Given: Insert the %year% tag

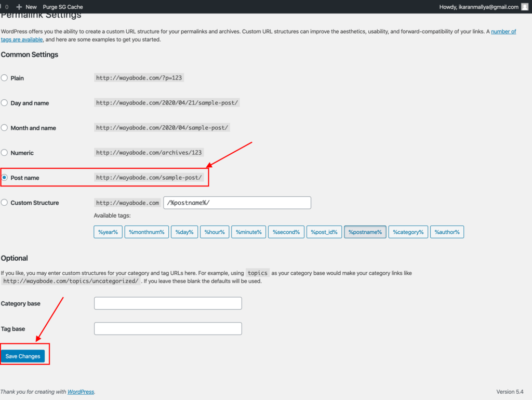Looking at the screenshot, I should [x=108, y=232].
